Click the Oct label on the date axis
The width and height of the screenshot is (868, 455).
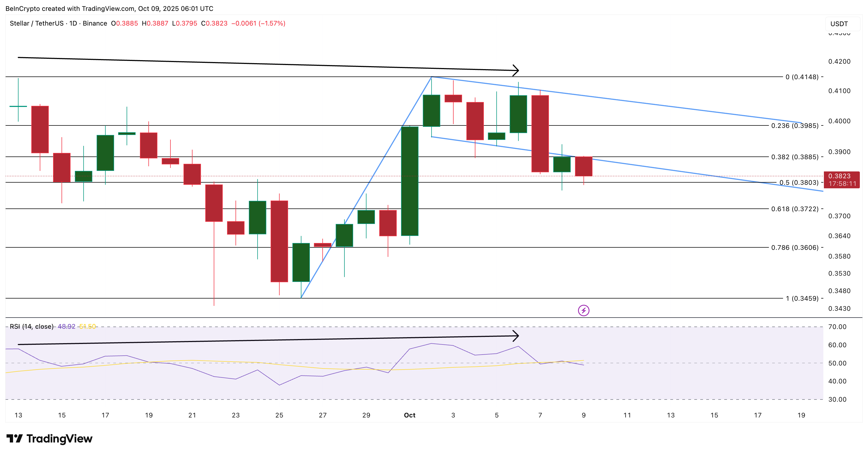coord(410,415)
